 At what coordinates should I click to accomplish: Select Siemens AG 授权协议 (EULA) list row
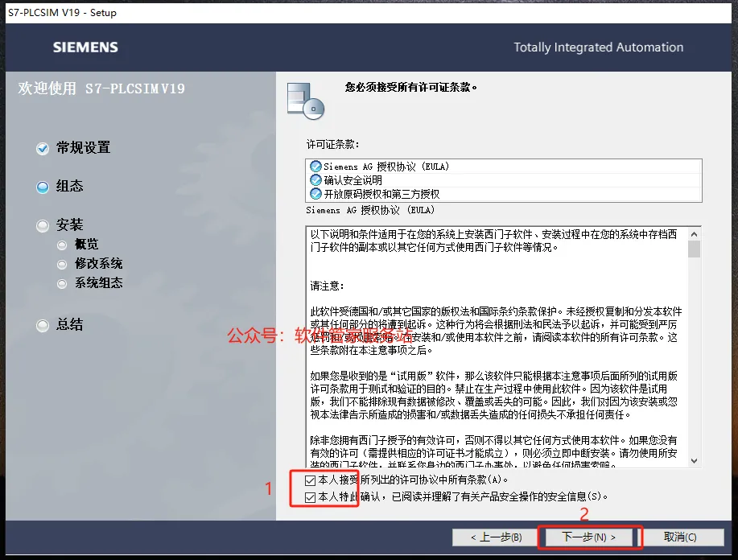point(504,167)
